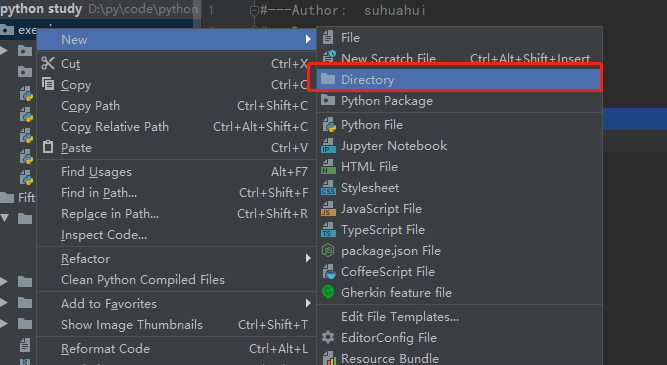The width and height of the screenshot is (667, 365).
Task: Click the JavaScript File icon
Action: coord(328,208)
